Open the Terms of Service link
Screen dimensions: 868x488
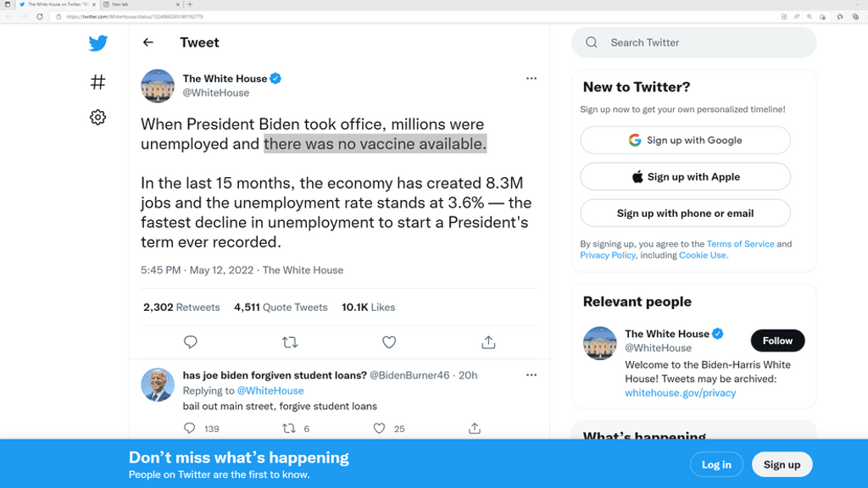tap(740, 244)
